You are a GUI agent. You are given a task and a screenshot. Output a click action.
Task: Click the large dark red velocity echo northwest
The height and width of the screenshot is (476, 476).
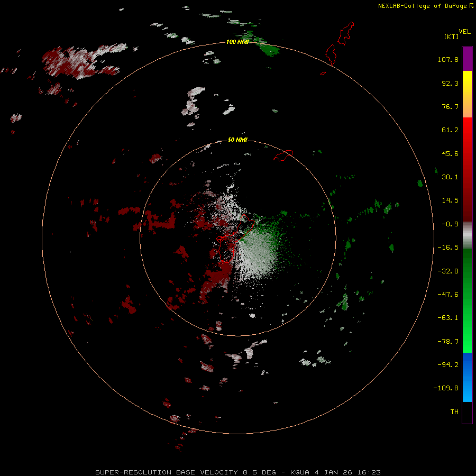click(79, 63)
